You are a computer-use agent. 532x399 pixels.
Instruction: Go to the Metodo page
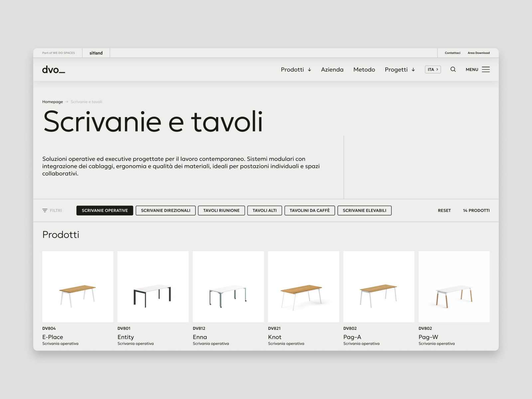click(x=364, y=69)
